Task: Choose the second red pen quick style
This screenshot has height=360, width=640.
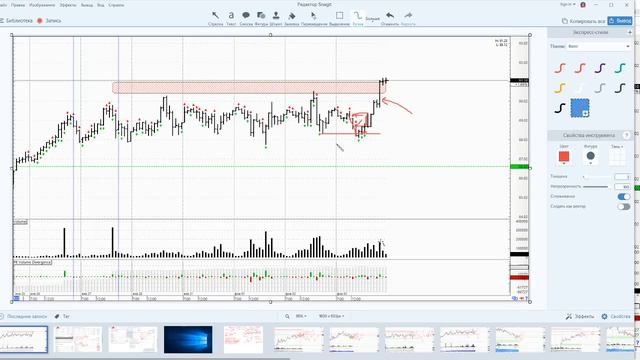Action: tap(580, 68)
